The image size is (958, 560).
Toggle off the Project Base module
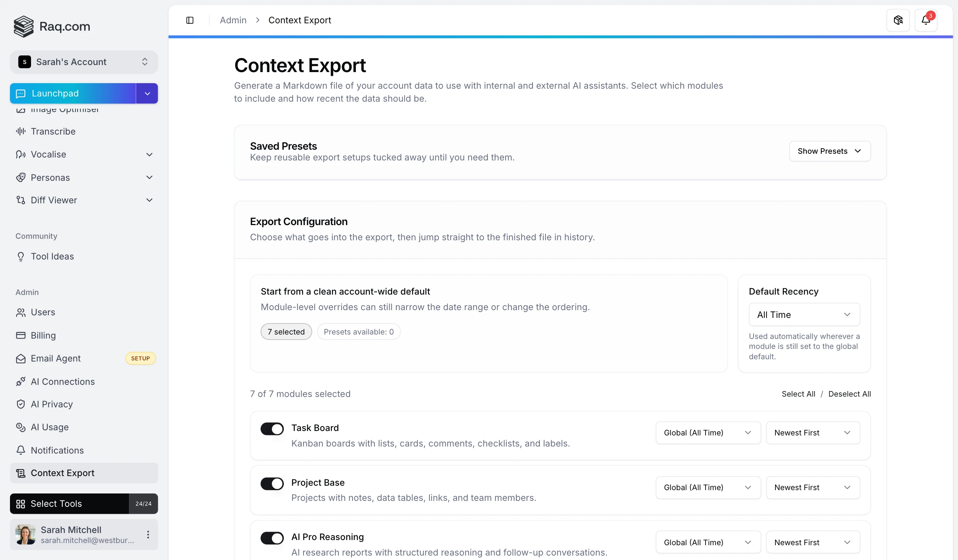271,483
